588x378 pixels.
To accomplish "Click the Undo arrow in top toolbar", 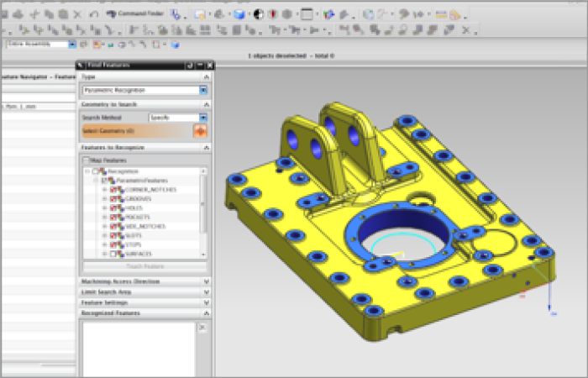I will (x=94, y=14).
